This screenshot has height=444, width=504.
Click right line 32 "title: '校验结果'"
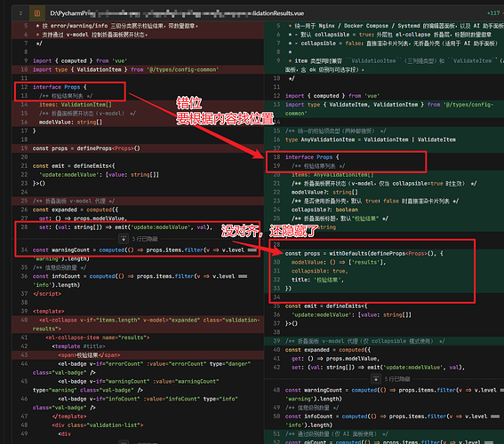[317, 280]
